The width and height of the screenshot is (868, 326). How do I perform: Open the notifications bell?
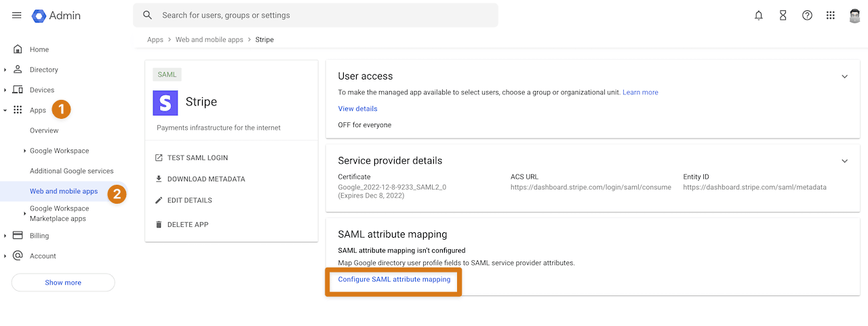point(759,15)
